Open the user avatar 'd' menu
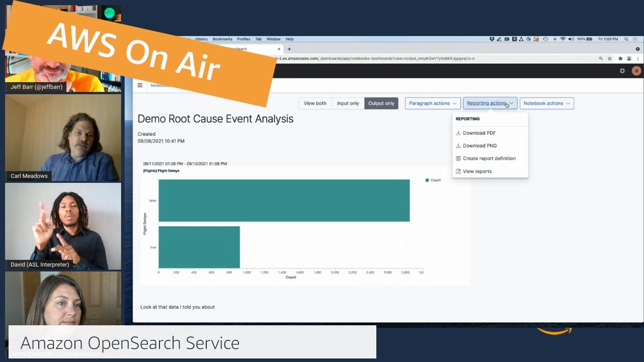Image resolution: width=644 pixels, height=362 pixels. (636, 71)
